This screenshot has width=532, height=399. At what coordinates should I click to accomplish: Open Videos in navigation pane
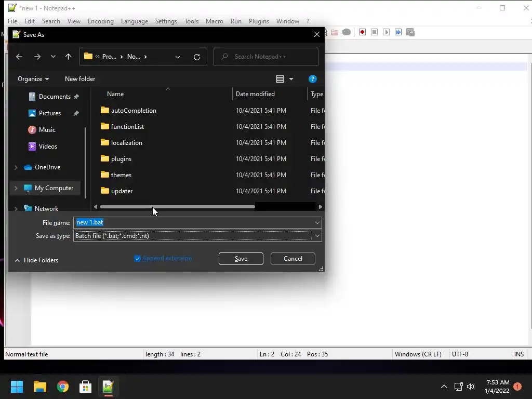pyautogui.click(x=48, y=146)
